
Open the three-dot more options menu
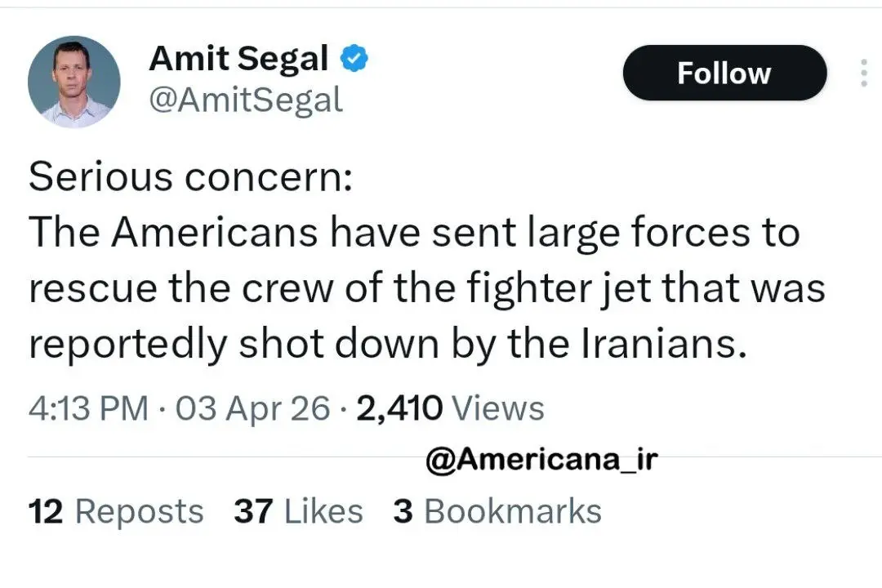tap(863, 73)
